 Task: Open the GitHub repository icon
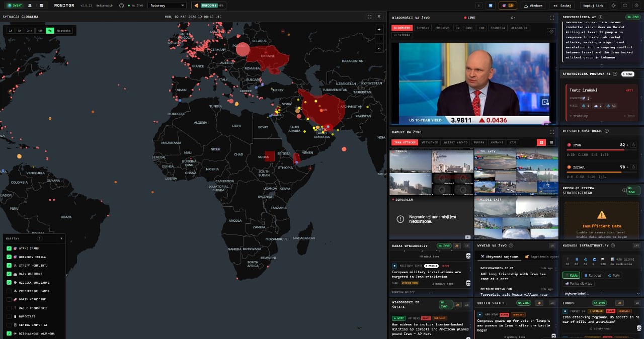pyautogui.click(x=121, y=6)
